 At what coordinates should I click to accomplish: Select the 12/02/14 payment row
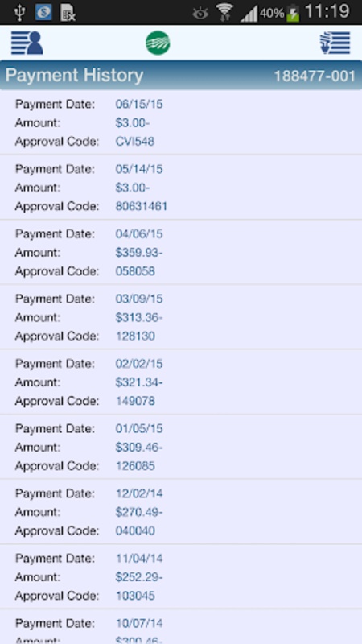[181, 512]
